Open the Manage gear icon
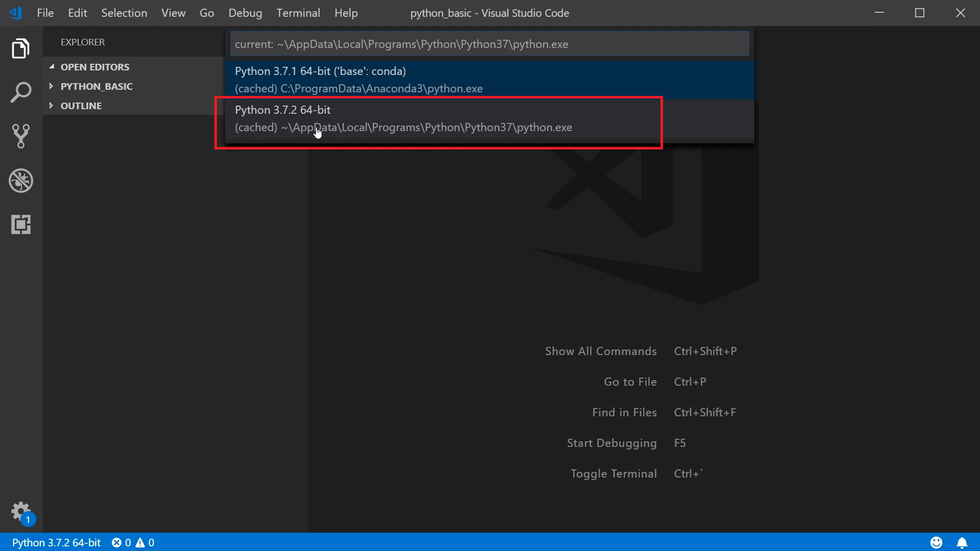 21,511
